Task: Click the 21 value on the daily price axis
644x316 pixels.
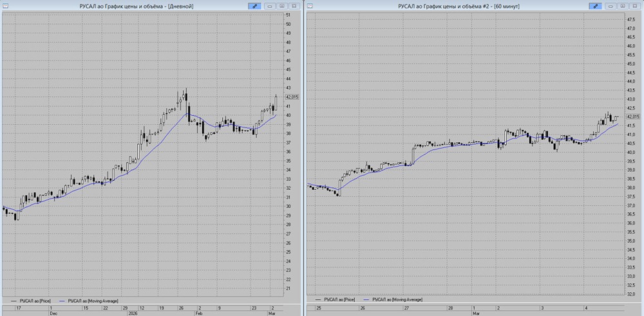Action: pos(289,288)
